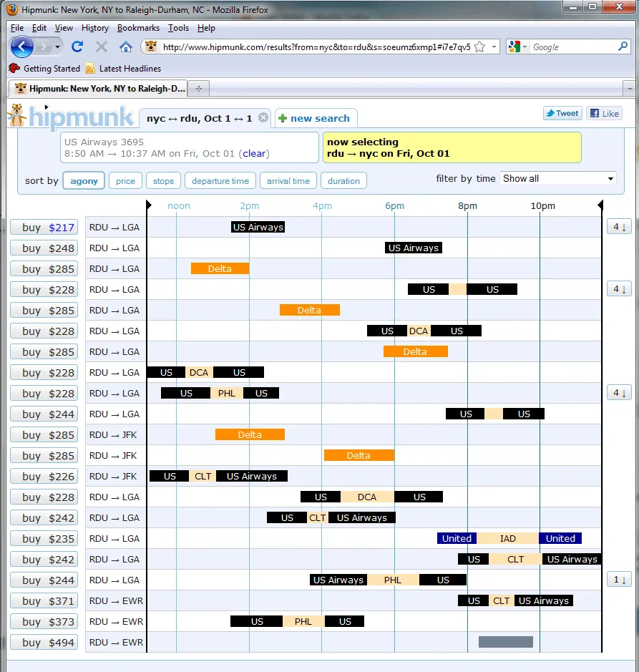Sort results by price
The width and height of the screenshot is (639, 672).
(x=125, y=181)
